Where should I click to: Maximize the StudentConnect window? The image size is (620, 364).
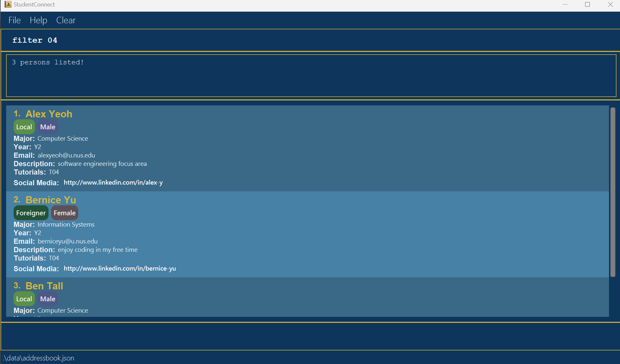coord(587,5)
